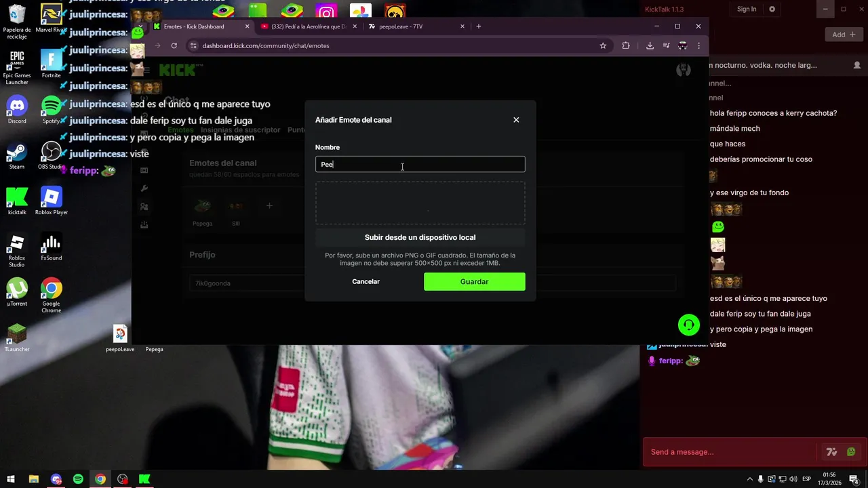Screen dimensions: 868x488
Task: Click the Nombre text field
Action: [420, 164]
